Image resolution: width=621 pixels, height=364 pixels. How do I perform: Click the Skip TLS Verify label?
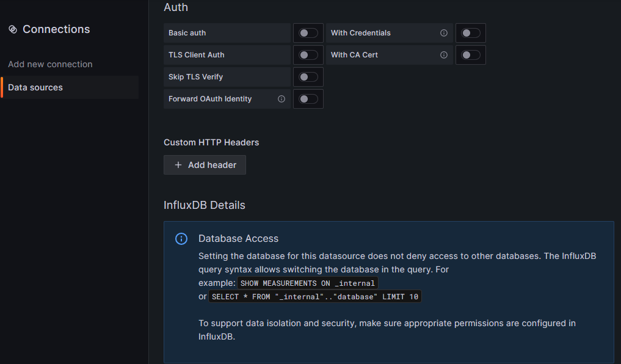(195, 77)
